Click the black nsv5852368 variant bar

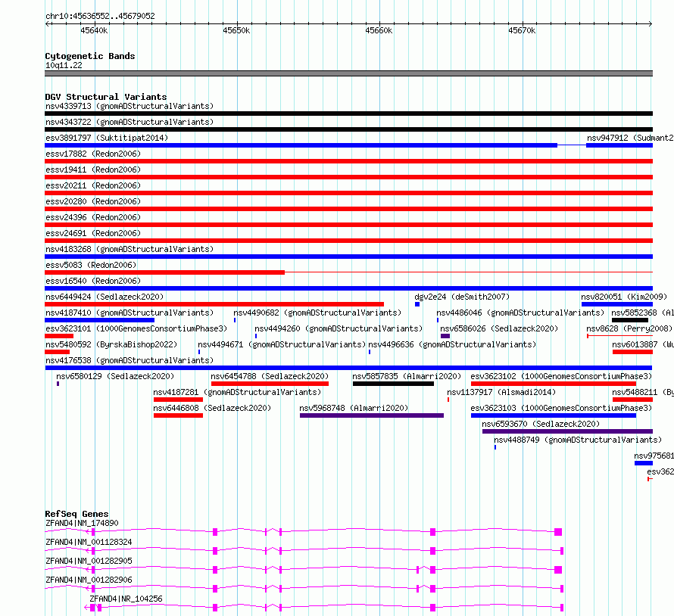tap(630, 320)
